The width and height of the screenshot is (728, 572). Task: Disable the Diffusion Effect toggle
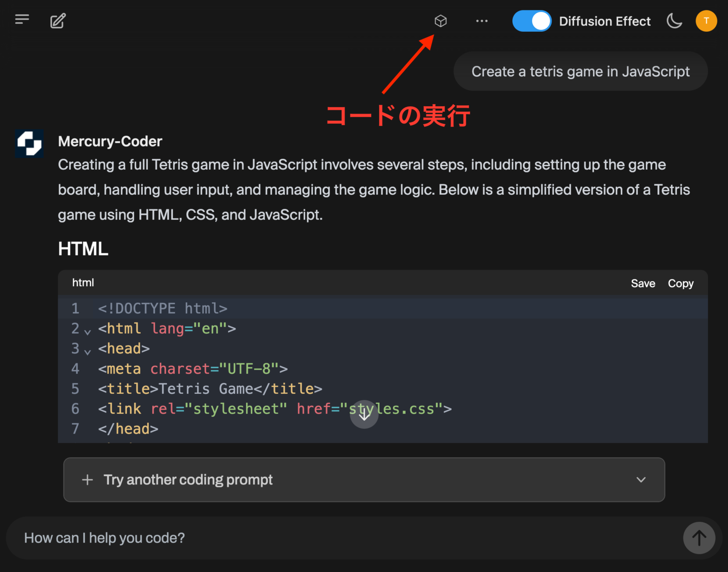(x=532, y=21)
